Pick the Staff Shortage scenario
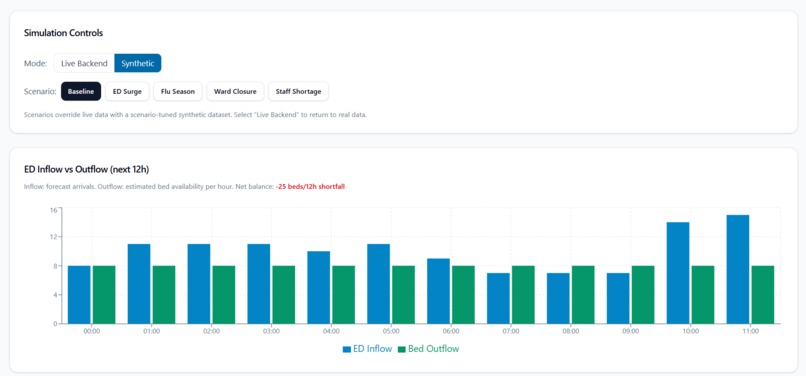 pyautogui.click(x=299, y=92)
